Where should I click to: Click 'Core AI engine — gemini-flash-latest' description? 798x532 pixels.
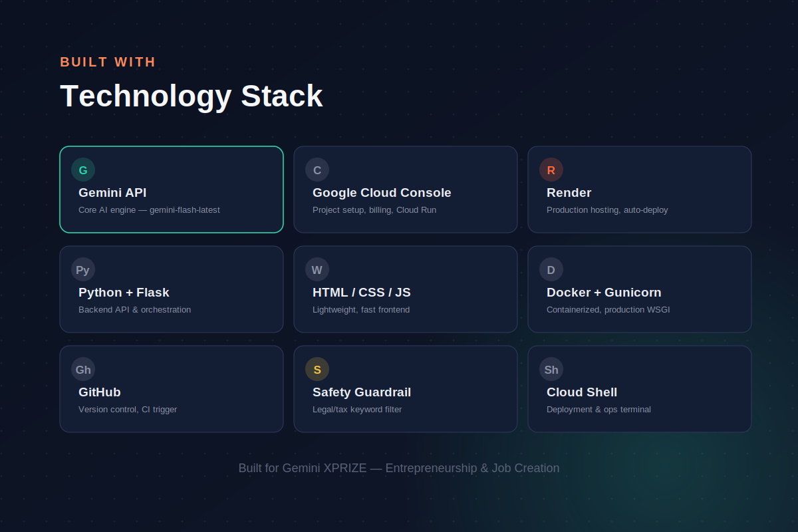click(149, 210)
